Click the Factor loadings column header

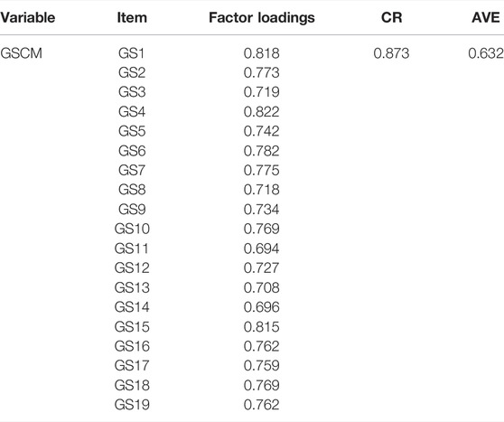click(x=262, y=18)
